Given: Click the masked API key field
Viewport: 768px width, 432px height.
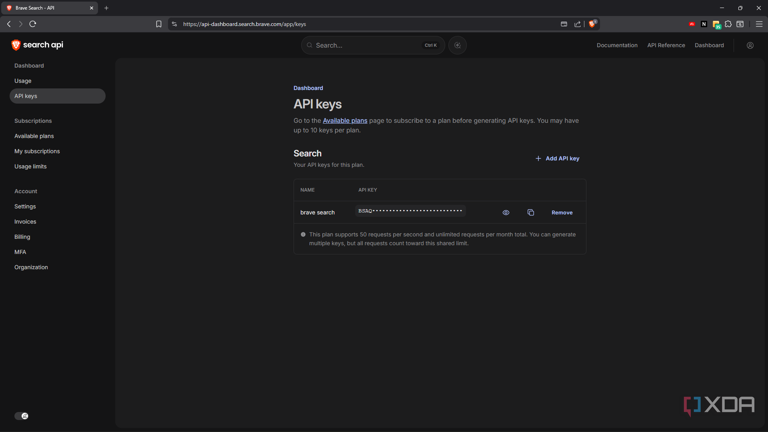Looking at the screenshot, I should 410,211.
